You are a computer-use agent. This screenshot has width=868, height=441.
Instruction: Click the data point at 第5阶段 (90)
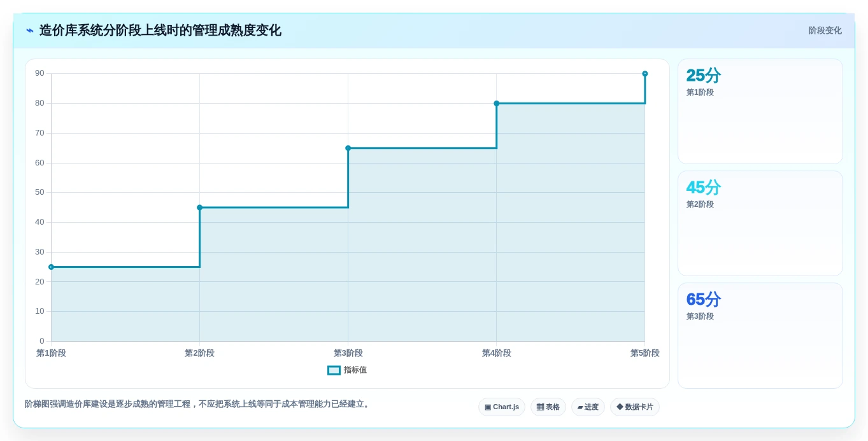pyautogui.click(x=644, y=74)
